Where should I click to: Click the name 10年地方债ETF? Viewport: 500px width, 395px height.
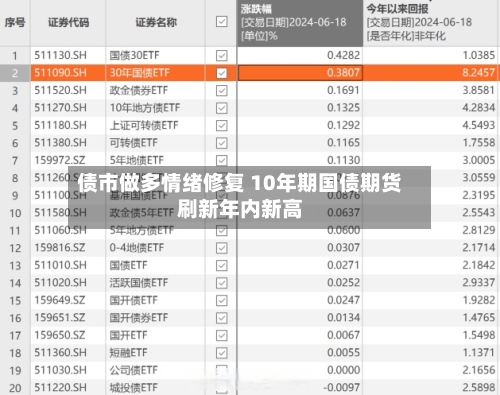pos(145,108)
